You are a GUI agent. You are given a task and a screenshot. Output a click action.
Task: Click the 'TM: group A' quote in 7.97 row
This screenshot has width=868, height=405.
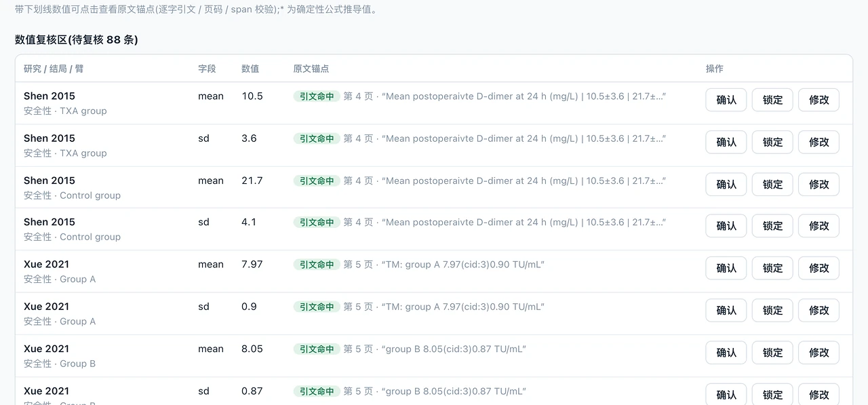point(463,265)
